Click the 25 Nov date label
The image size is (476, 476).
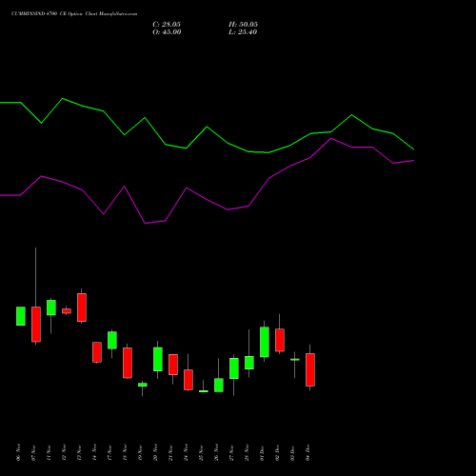[201, 452]
